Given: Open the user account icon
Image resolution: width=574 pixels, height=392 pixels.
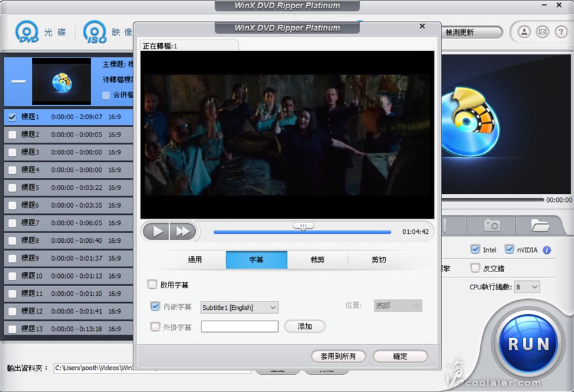Looking at the screenshot, I should (x=524, y=33).
